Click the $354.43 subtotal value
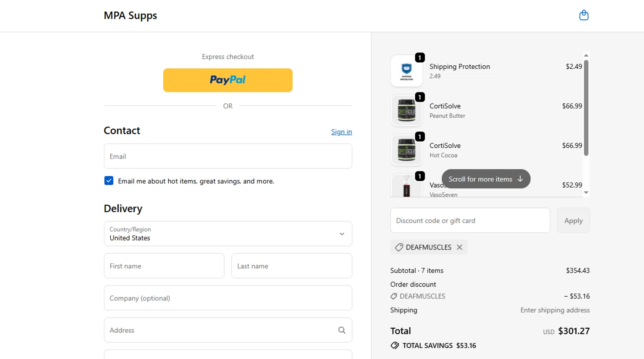This screenshot has height=359, width=644. [x=578, y=271]
